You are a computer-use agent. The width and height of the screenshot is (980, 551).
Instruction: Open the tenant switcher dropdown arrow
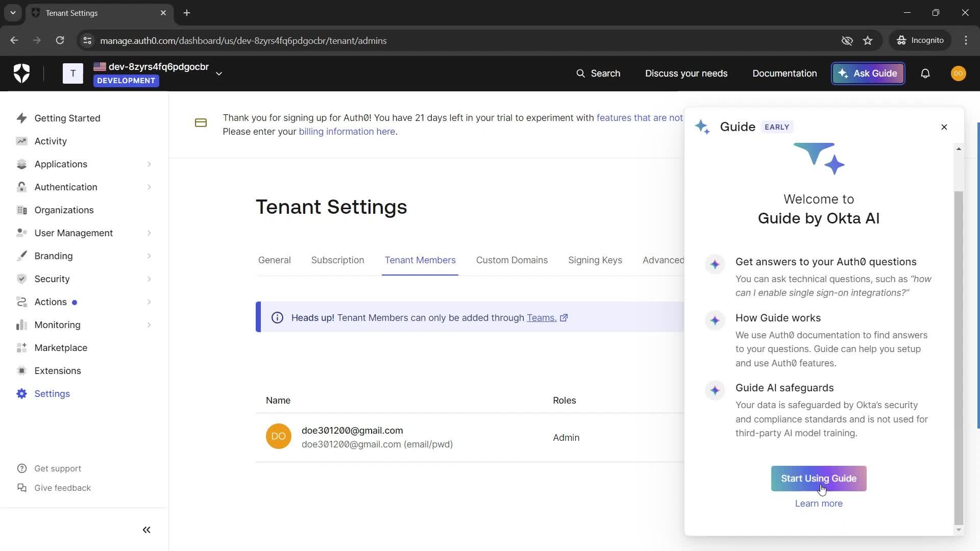[219, 73]
